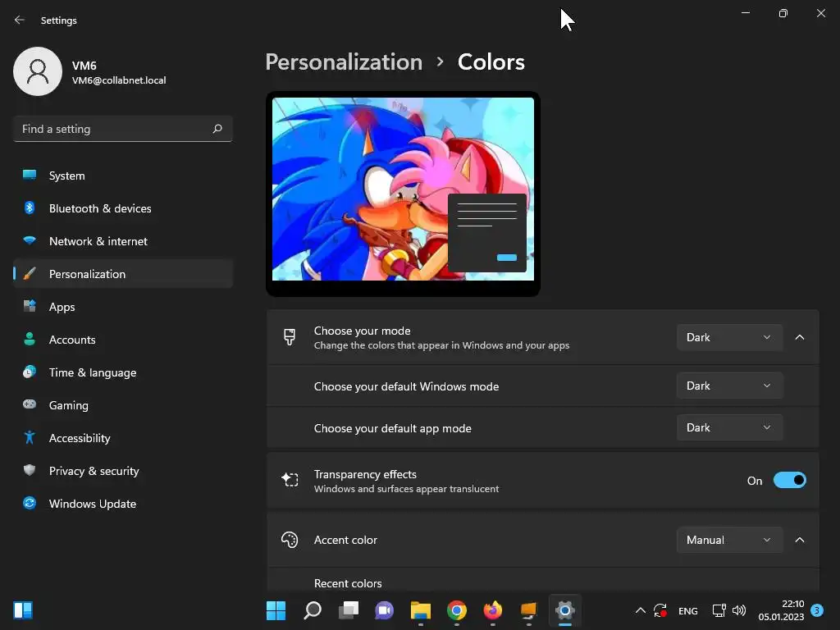
Task: Click the sync status tray icon with red dot
Action: 660,610
